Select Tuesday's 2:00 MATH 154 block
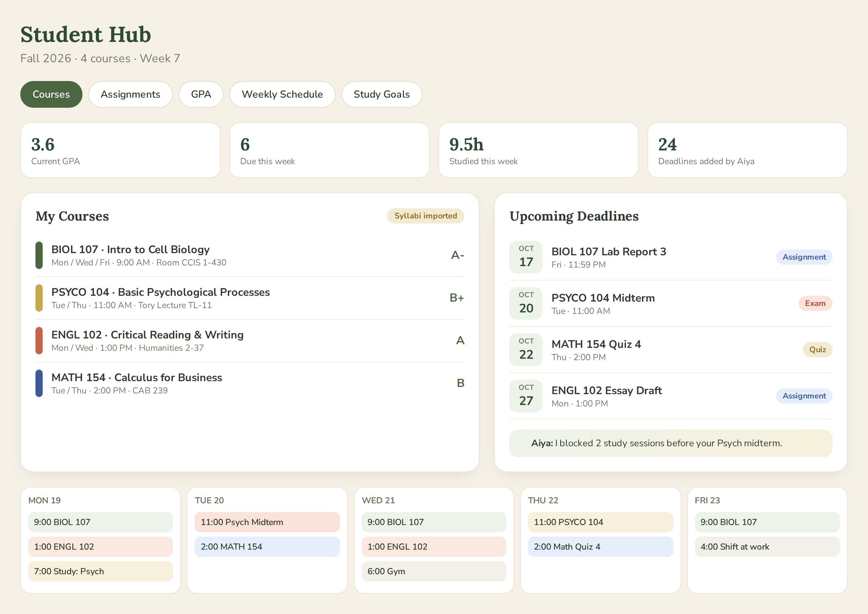Screen dimensions: 868x614 tap(267, 547)
